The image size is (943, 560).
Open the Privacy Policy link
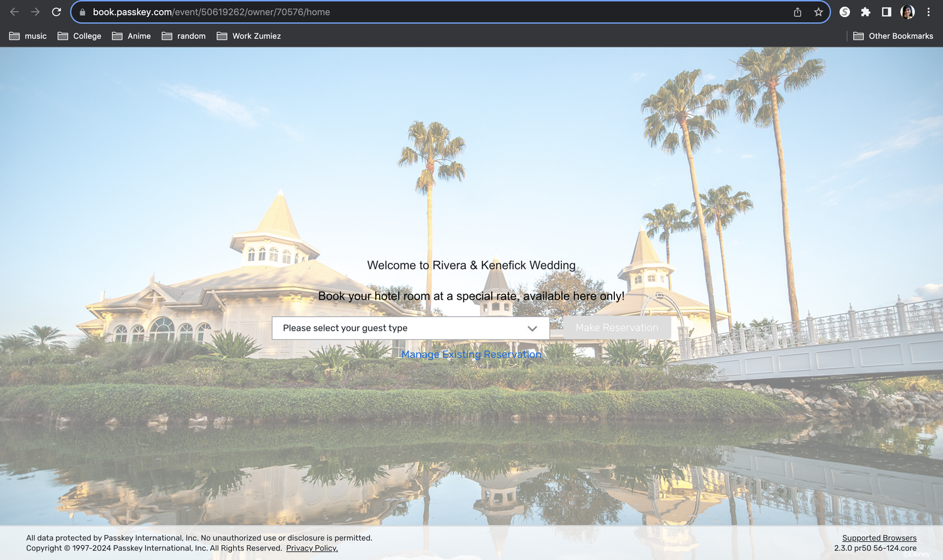(x=312, y=548)
